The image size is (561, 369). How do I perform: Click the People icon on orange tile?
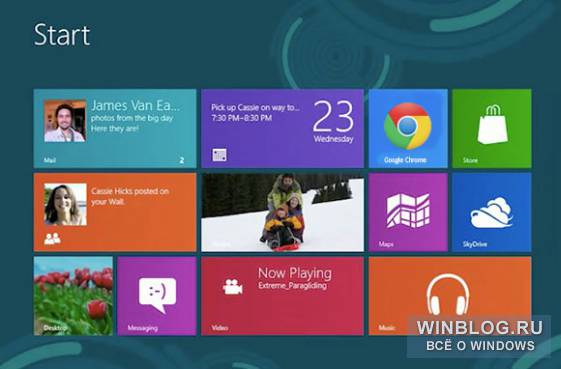click(52, 238)
